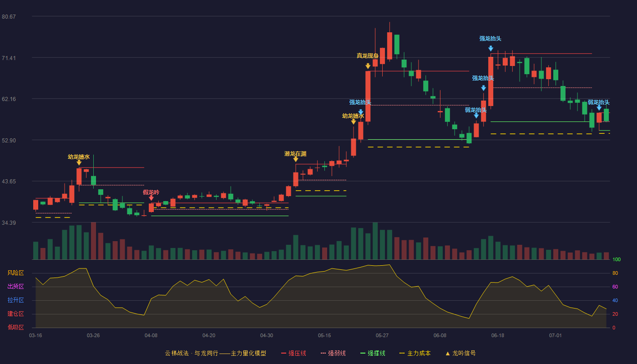The width and height of the screenshot is (637, 364).
Task: Click the 拉升区 zone label
Action: tap(15, 300)
